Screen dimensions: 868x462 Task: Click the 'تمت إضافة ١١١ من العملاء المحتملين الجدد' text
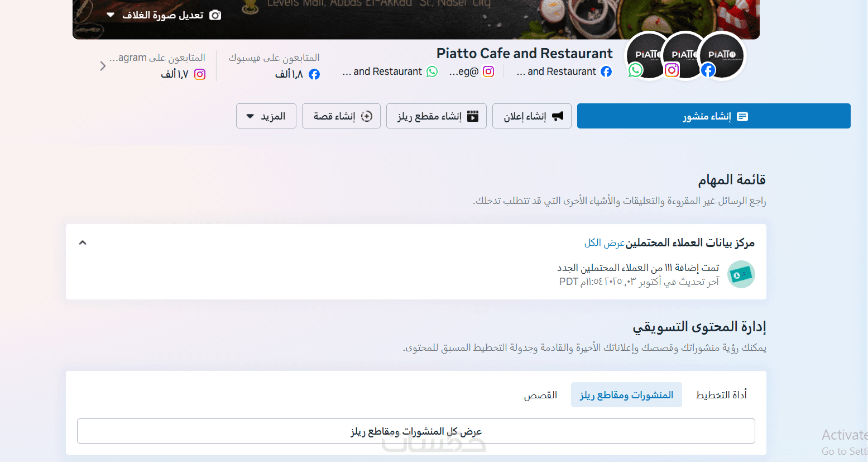click(x=638, y=268)
